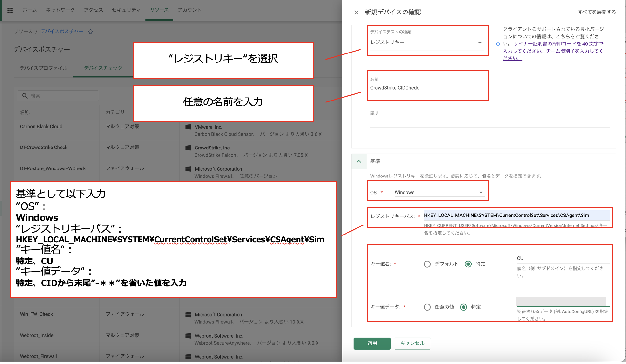This screenshot has height=364, width=626.
Task: Click すべてを展開する link
Action: click(x=597, y=12)
